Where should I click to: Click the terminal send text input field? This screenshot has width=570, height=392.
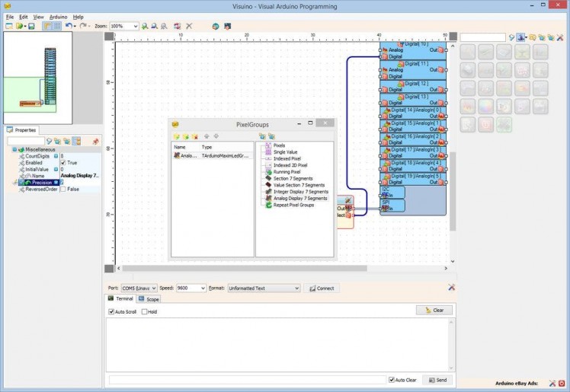[x=247, y=379]
